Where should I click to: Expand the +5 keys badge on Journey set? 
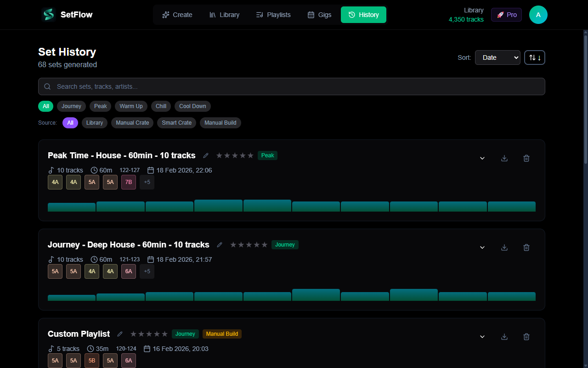(x=147, y=271)
